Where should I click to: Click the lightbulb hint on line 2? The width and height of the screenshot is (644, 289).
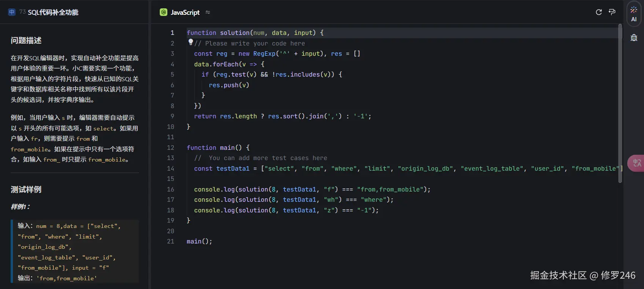click(x=191, y=42)
